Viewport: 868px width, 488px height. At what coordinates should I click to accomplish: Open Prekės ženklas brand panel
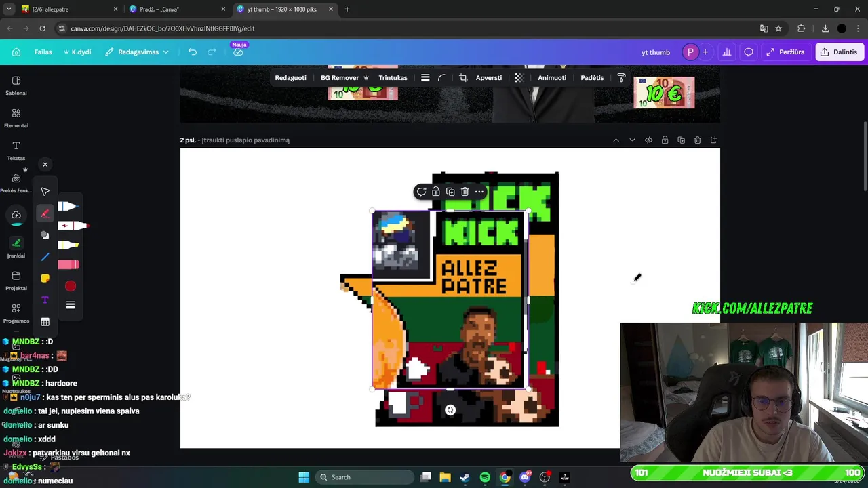coord(16,183)
